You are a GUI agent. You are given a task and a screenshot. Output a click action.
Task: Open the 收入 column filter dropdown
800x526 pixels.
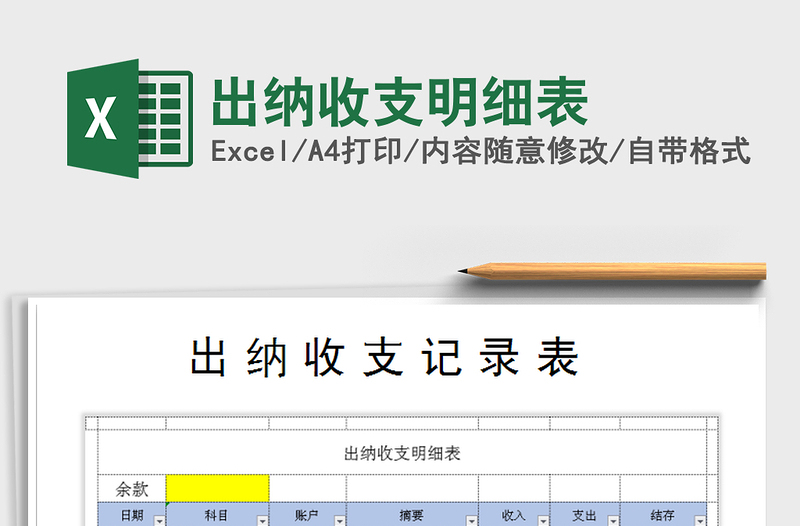pyautogui.click(x=543, y=520)
